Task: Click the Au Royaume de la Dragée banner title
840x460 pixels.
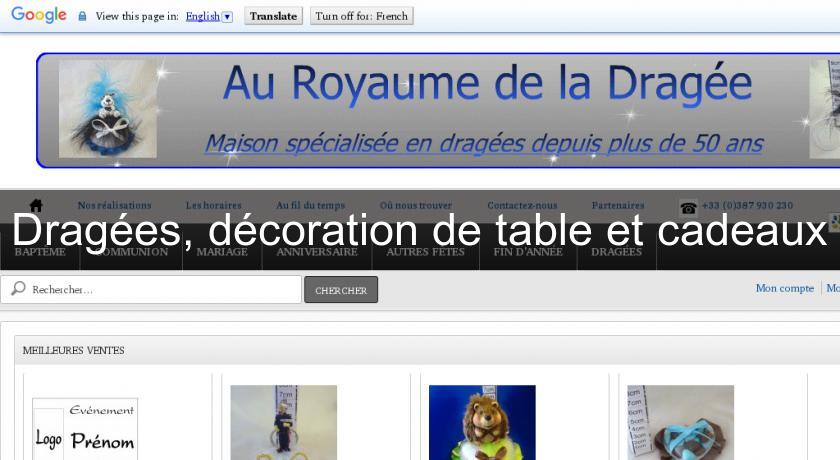Action: 488,84
